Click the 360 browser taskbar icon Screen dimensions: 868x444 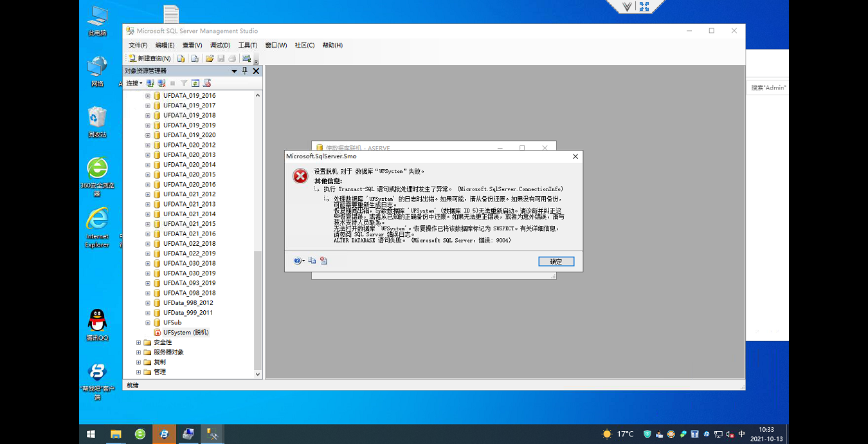pos(140,434)
